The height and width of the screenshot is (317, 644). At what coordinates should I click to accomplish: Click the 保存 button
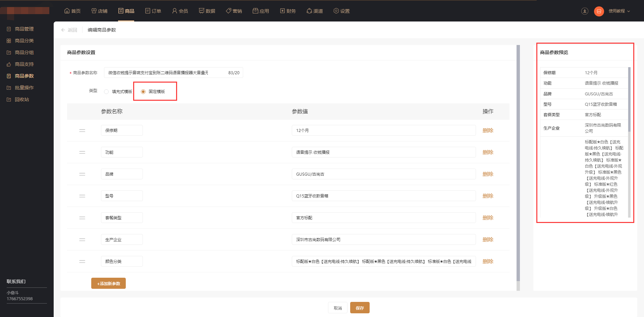point(360,308)
